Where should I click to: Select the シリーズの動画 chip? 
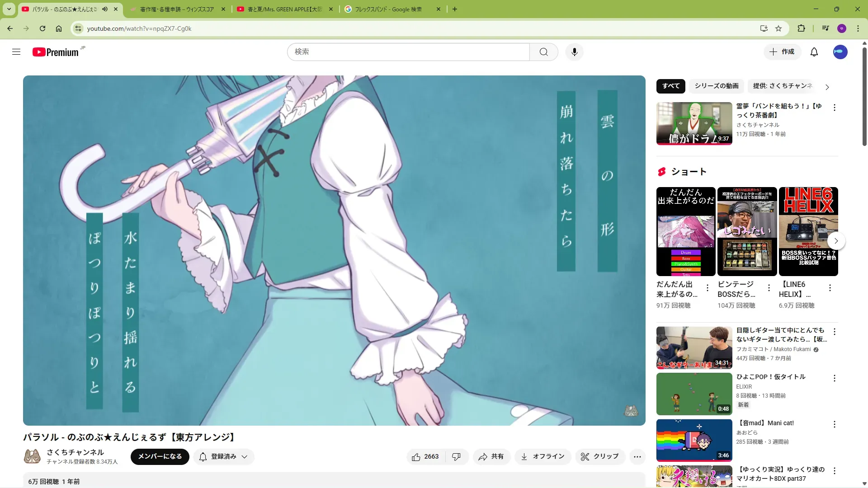point(716,86)
